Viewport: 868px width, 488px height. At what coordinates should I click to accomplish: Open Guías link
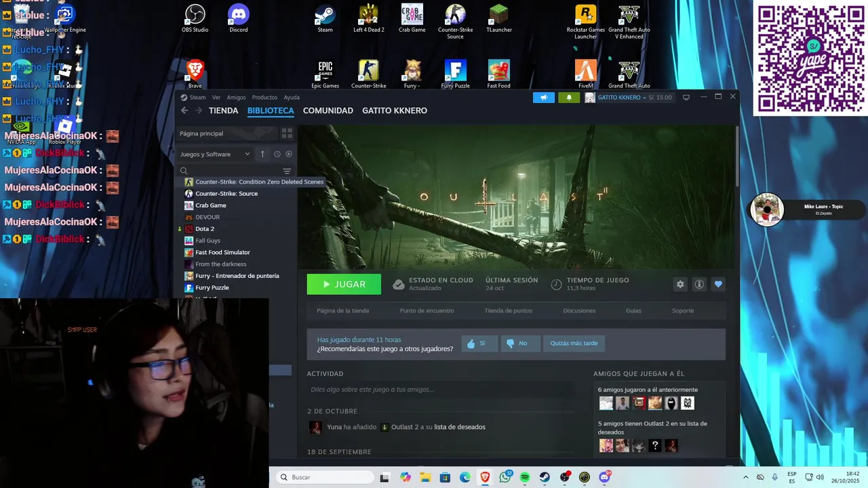click(x=633, y=310)
